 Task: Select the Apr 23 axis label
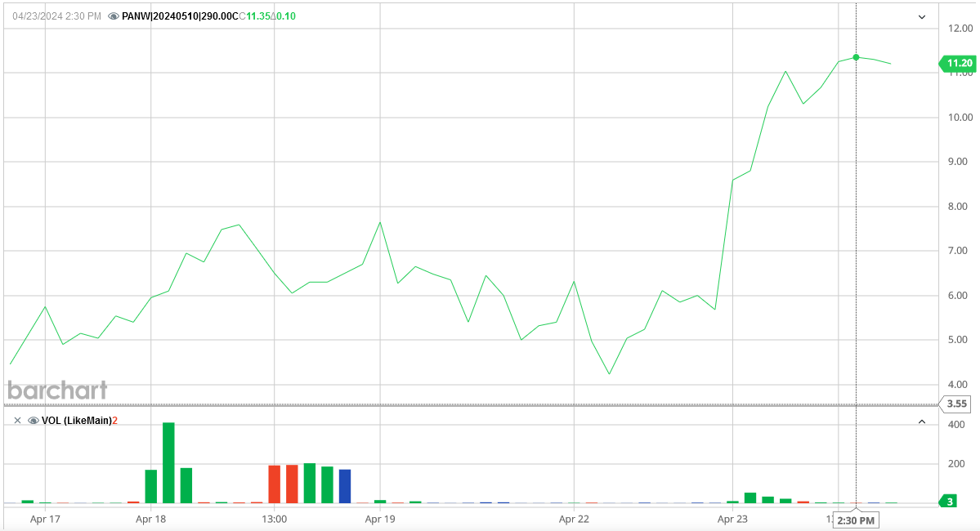[735, 518]
